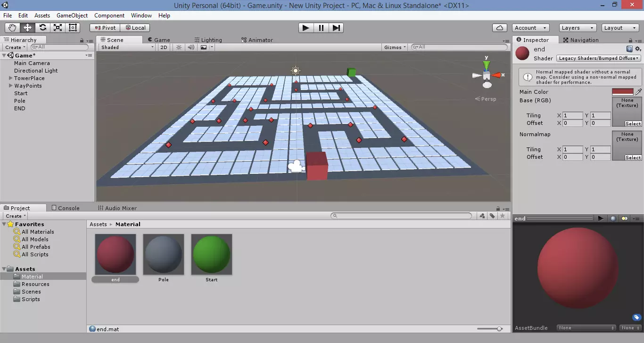Toggle scene audio speaker icon
644x343 pixels.
pyautogui.click(x=191, y=47)
